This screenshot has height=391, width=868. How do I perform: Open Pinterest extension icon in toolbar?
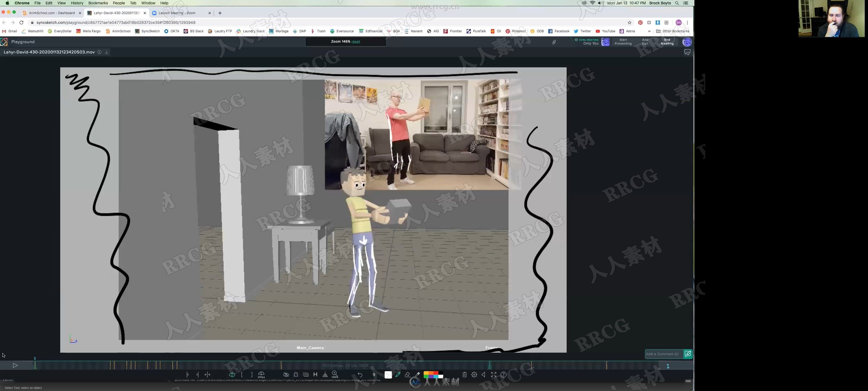coord(640,23)
